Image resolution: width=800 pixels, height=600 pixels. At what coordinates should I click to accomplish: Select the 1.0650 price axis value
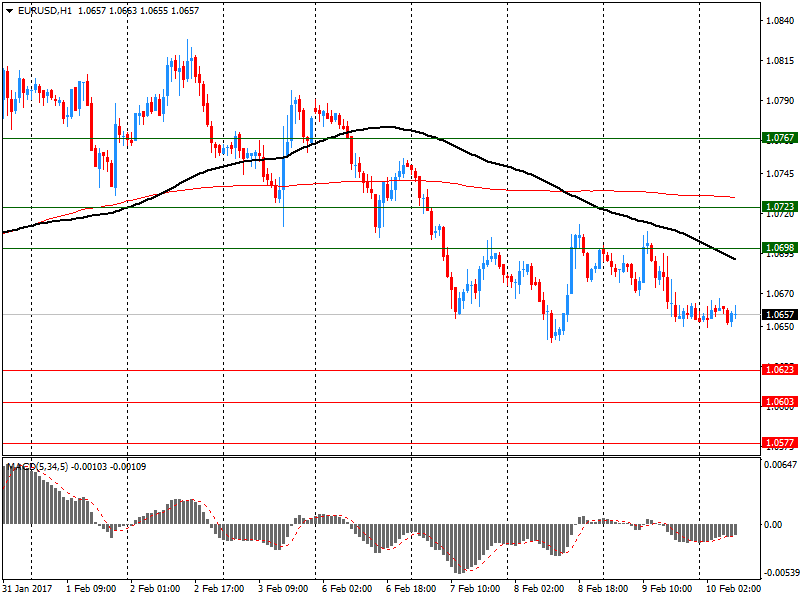[x=780, y=327]
